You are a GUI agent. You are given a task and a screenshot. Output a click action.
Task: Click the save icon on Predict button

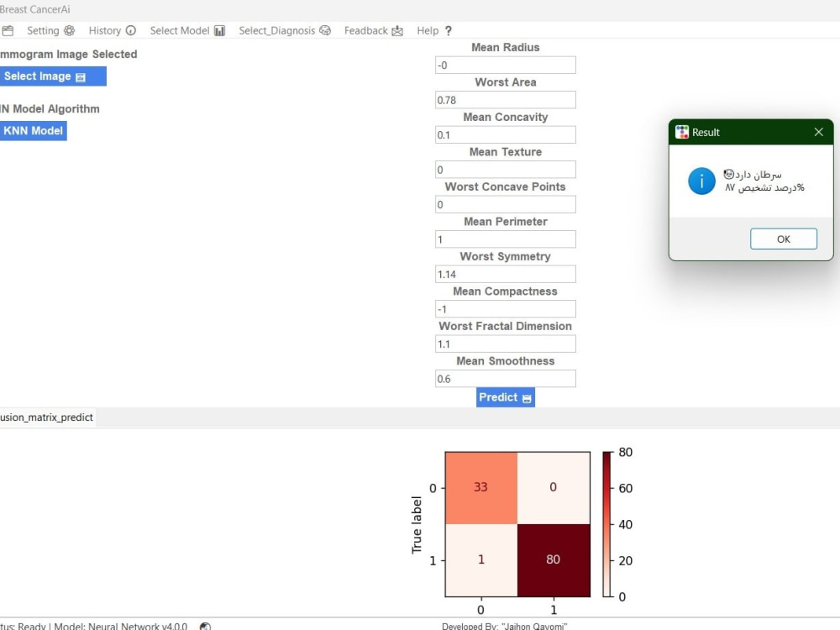(527, 398)
